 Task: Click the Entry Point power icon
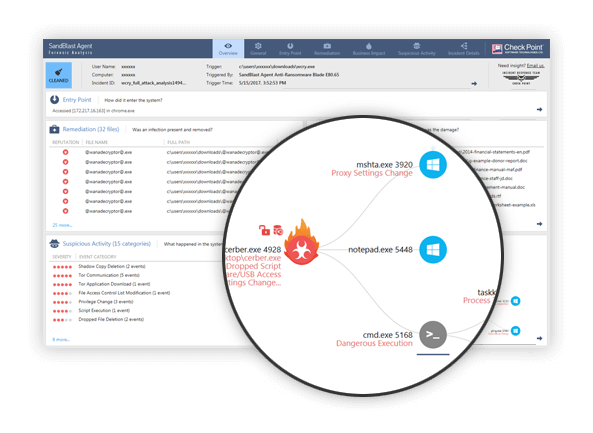pos(54,99)
